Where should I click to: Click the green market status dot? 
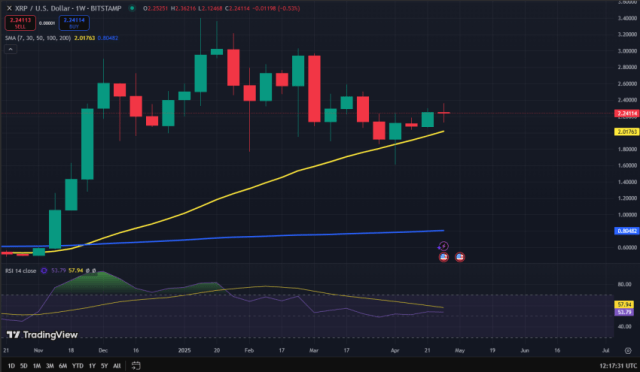pos(132,8)
